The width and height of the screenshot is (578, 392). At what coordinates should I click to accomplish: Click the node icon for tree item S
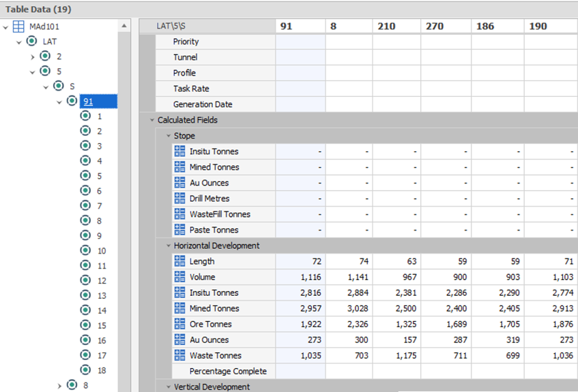click(59, 86)
